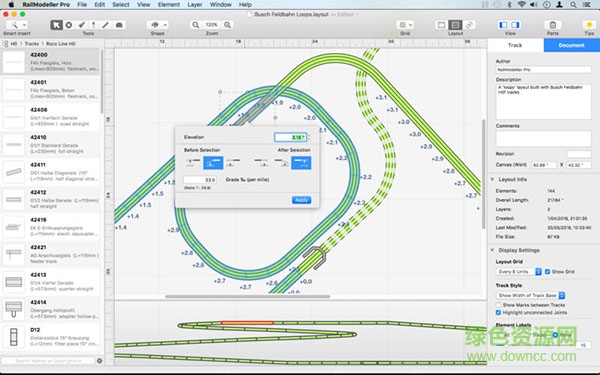Choose second After Selection slope option
600x375 pixels.
coord(281,163)
